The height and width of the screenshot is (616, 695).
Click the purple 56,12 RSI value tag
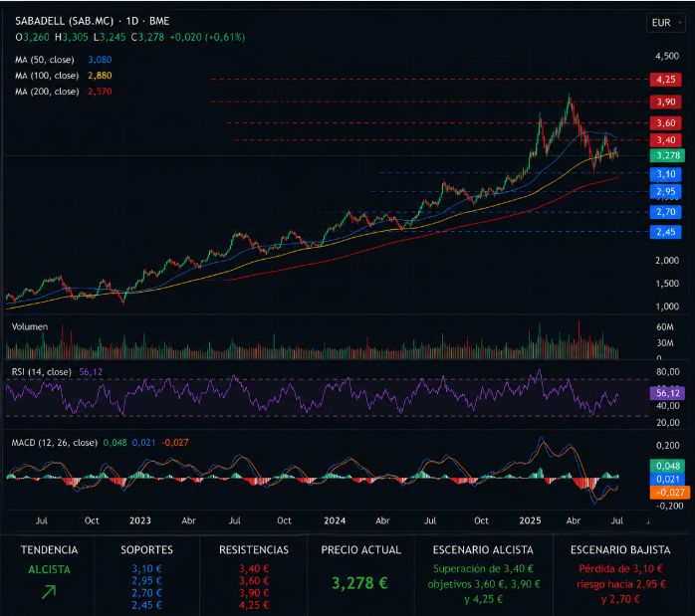pyautogui.click(x=667, y=393)
